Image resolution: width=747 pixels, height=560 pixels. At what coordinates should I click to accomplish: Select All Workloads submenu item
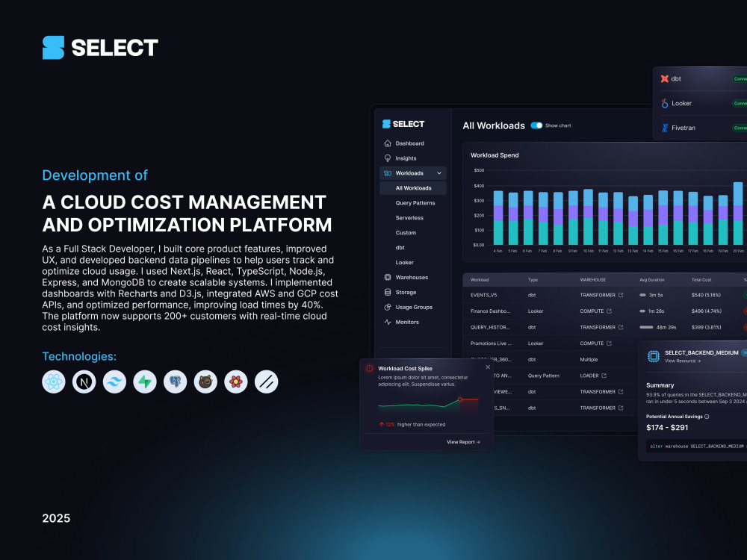(x=412, y=188)
